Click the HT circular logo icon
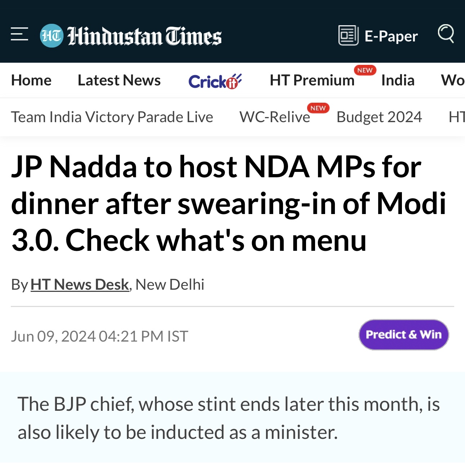The image size is (465, 476). [52, 36]
